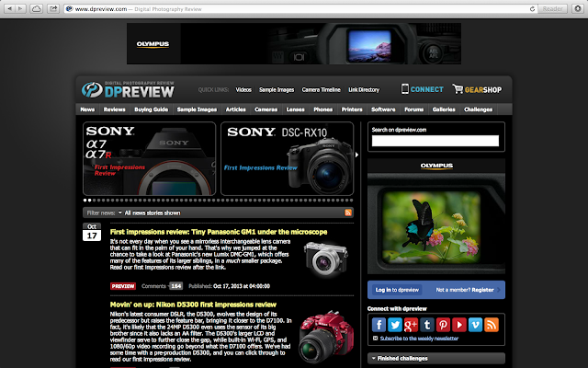Open dpreview's Vimeo icon
The image size is (588, 368).
coord(476,325)
